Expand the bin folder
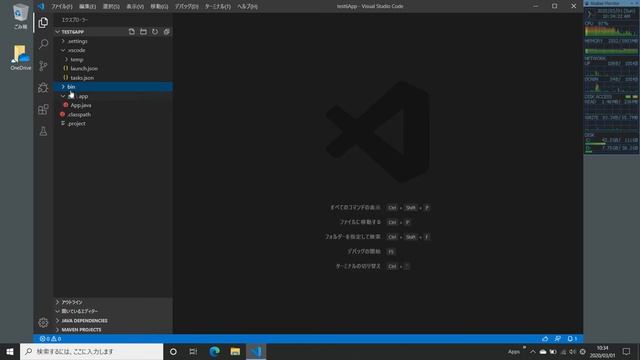The width and height of the screenshot is (640, 360). coord(113,87)
